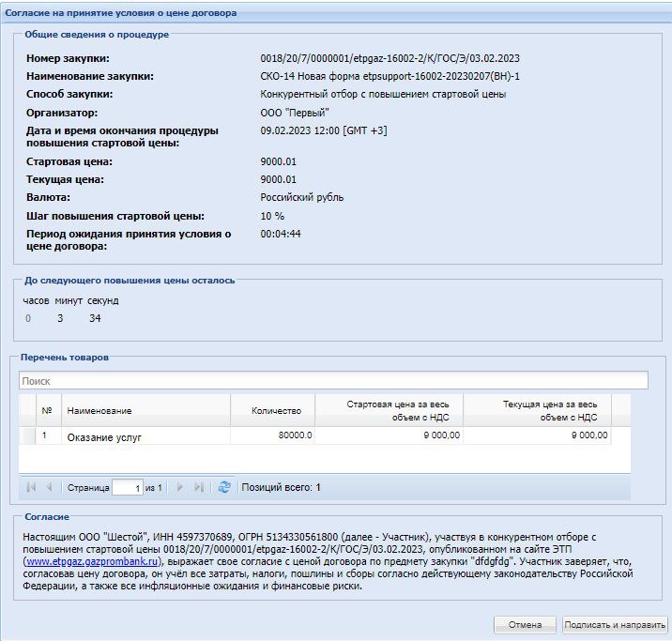Refresh the goods list
This screenshot has height=641, width=672.
pyautogui.click(x=224, y=487)
